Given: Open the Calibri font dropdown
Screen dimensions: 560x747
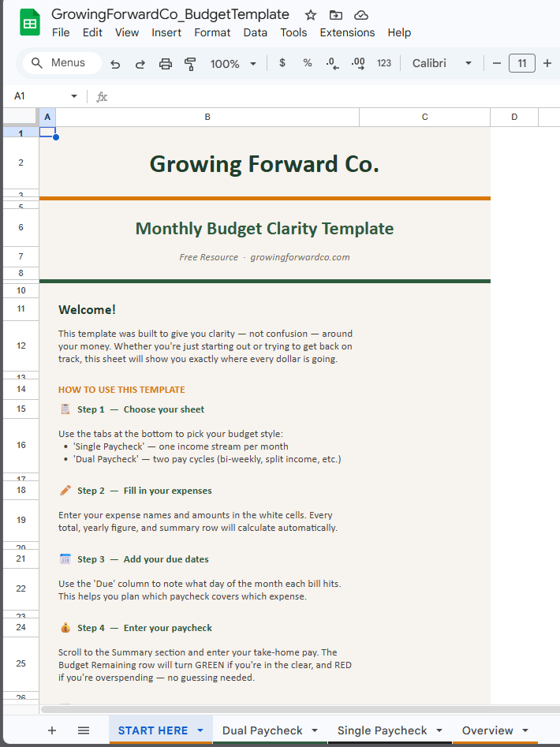Looking at the screenshot, I should [442, 63].
